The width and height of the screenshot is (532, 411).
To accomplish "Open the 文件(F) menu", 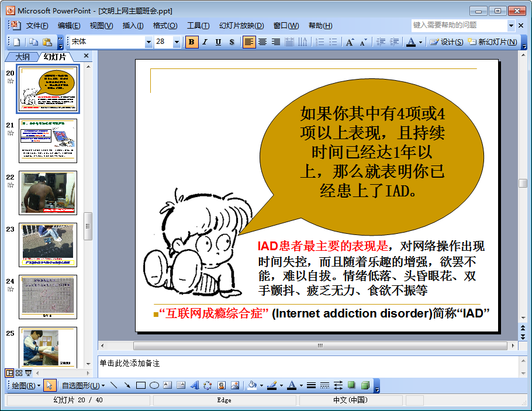I will tap(37, 26).
